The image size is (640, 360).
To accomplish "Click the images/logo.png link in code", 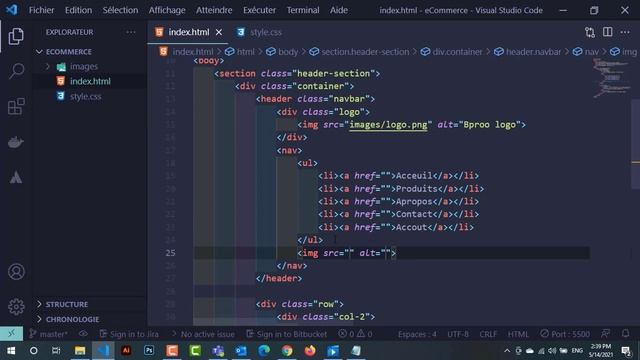I will pyautogui.click(x=388, y=124).
